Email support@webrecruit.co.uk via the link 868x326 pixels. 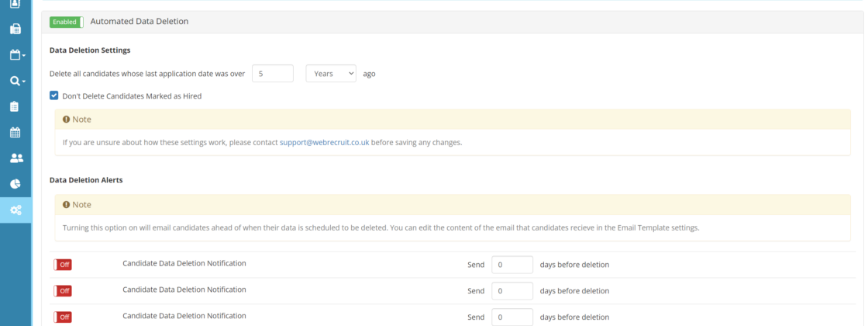[x=324, y=142]
